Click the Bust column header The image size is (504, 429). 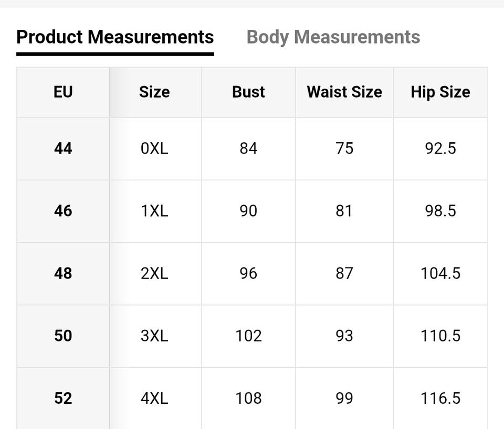[248, 92]
